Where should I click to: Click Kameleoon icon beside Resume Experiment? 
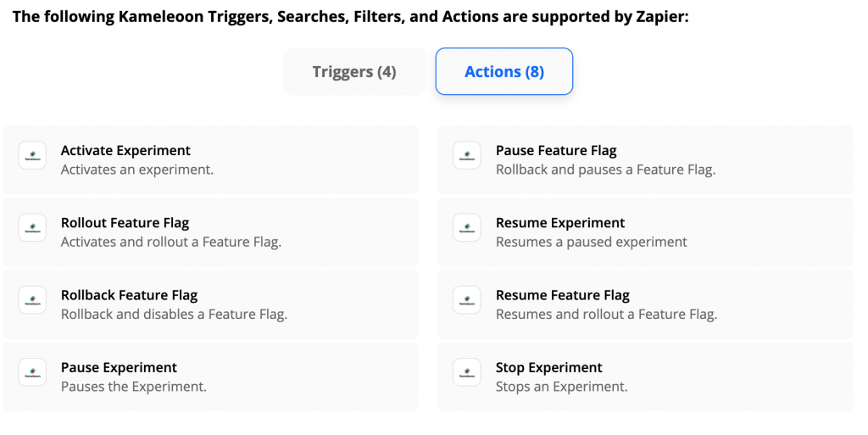click(467, 228)
